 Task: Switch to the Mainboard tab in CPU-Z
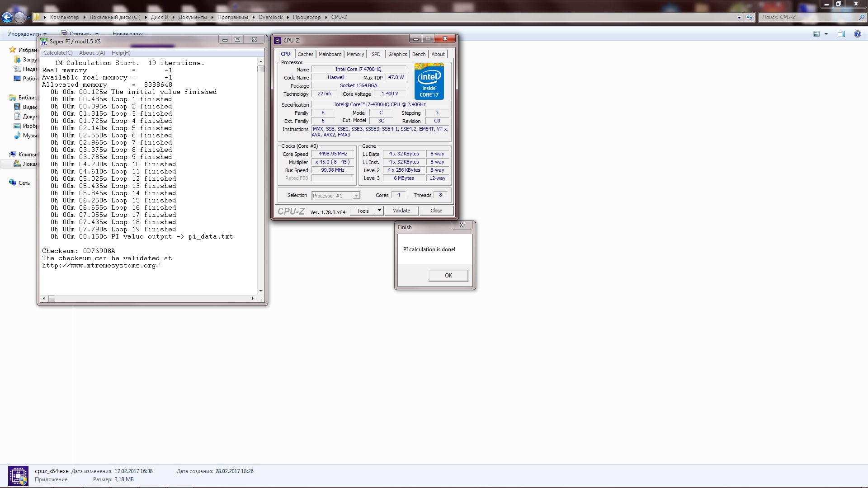(330, 54)
